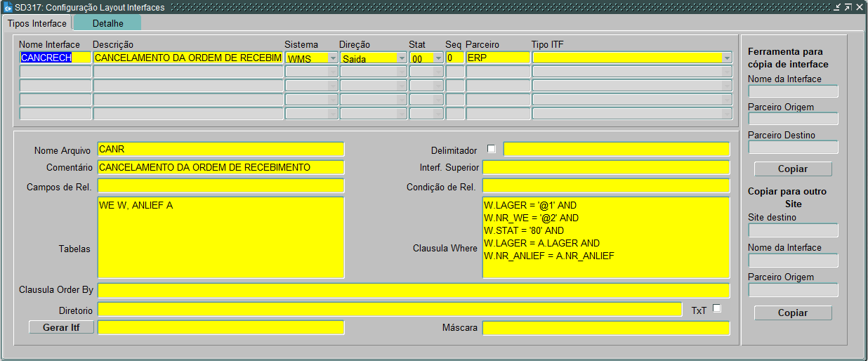Click the Parceiro field showing ERP
This screenshot has height=361, width=868.
[498, 58]
